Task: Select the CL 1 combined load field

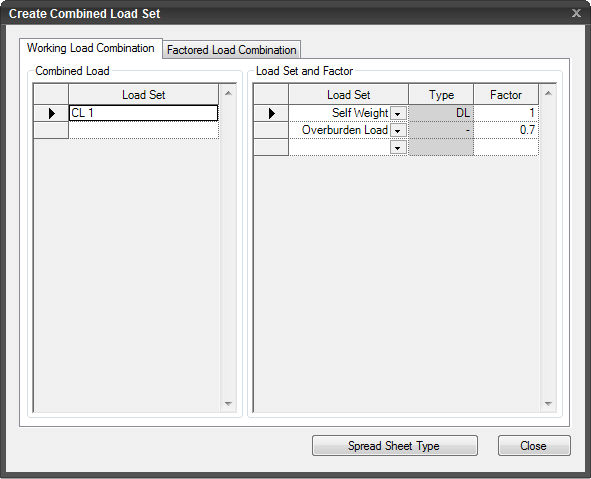Action: click(x=143, y=113)
